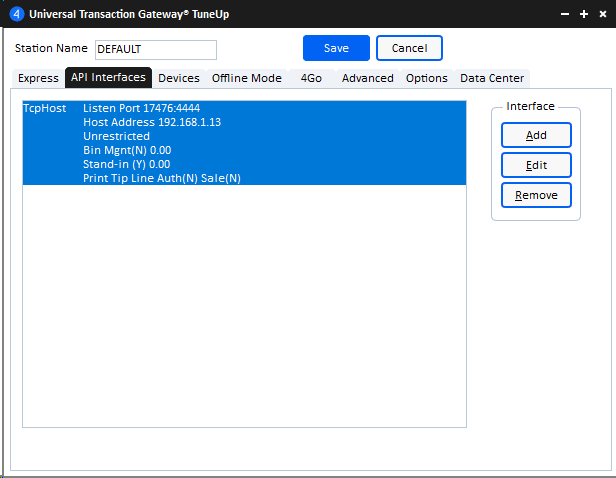
Task: Open the 4Go tab
Action: (311, 78)
